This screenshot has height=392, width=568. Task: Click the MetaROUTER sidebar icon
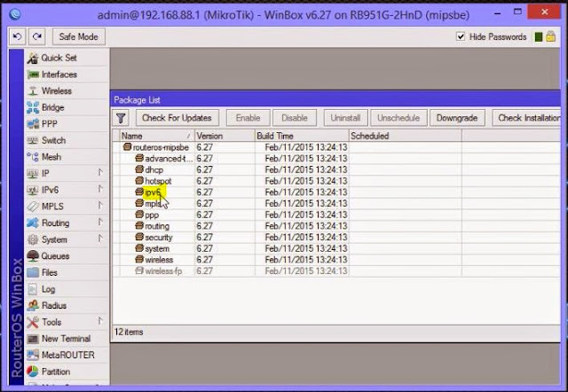pyautogui.click(x=33, y=355)
